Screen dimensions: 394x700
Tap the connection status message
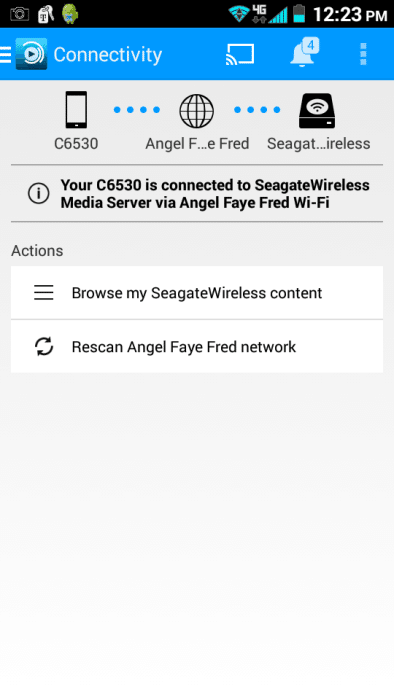[215, 194]
